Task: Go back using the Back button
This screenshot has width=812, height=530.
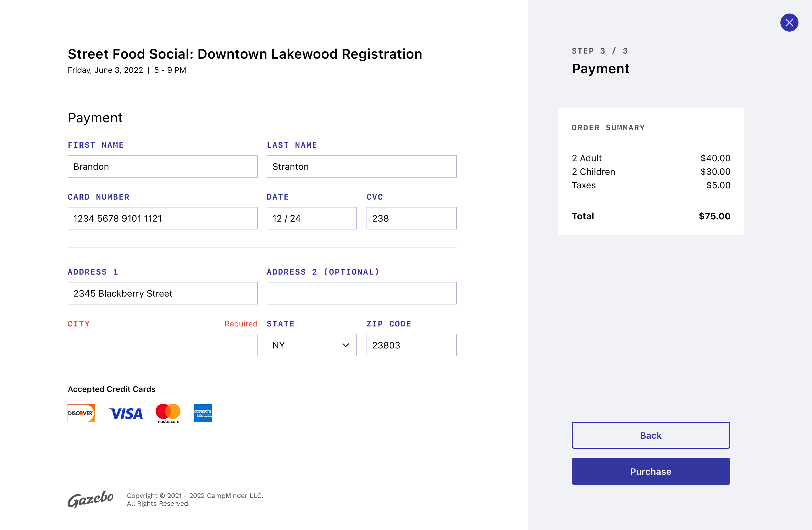Action: 651,435
